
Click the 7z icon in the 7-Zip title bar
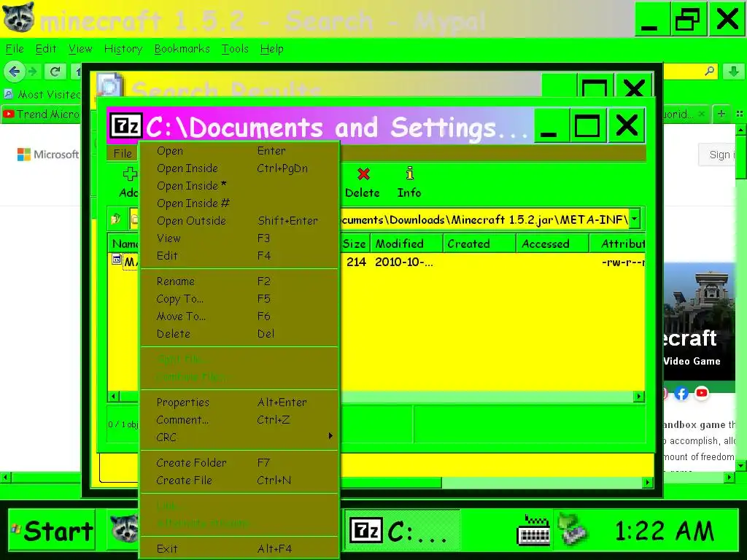tap(126, 126)
